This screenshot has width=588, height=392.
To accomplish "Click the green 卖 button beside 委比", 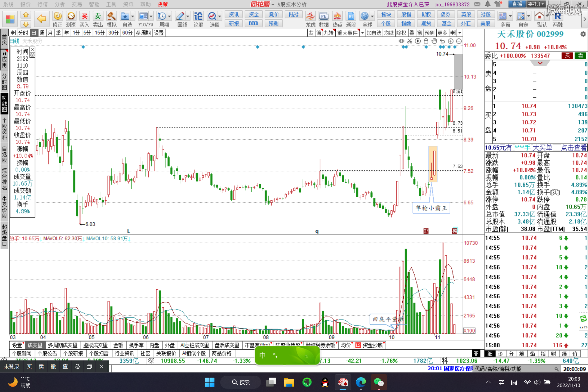I will click(580, 56).
